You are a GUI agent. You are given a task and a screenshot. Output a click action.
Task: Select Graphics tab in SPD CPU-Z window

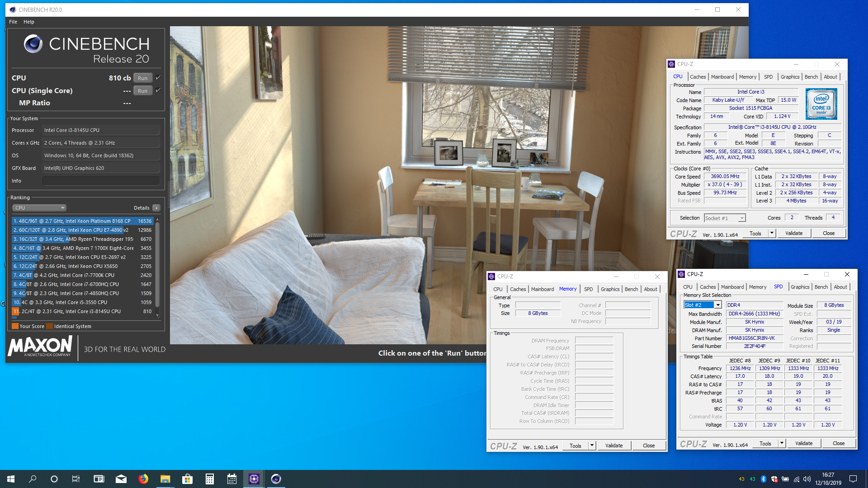(x=800, y=287)
